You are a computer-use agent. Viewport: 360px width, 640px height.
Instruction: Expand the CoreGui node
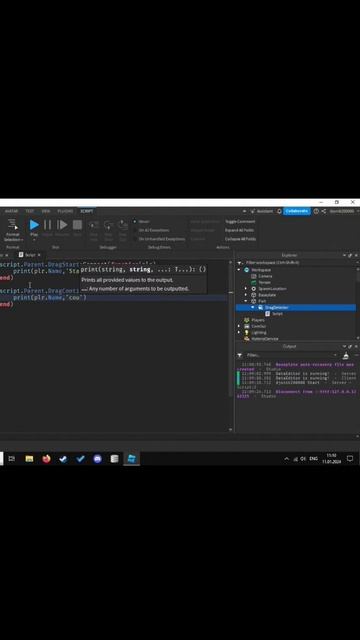pyautogui.click(x=239, y=326)
